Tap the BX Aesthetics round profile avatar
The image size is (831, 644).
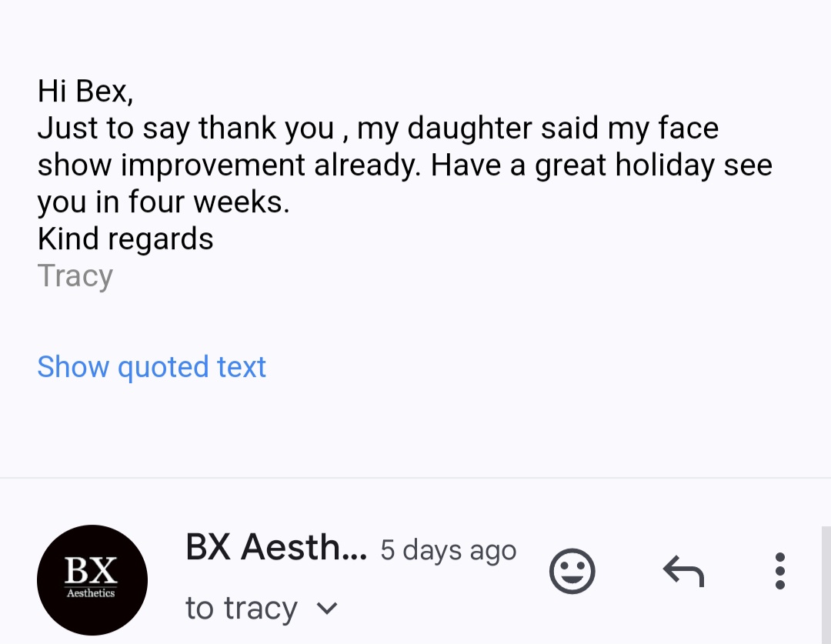[92, 580]
